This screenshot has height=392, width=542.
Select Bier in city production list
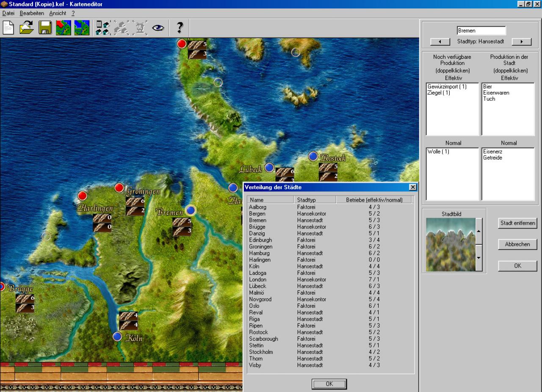tap(487, 87)
